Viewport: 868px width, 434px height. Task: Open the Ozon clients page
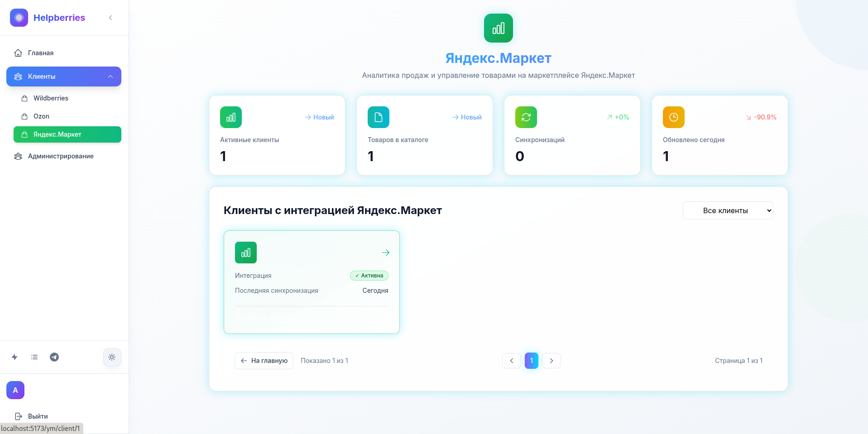tap(67, 116)
